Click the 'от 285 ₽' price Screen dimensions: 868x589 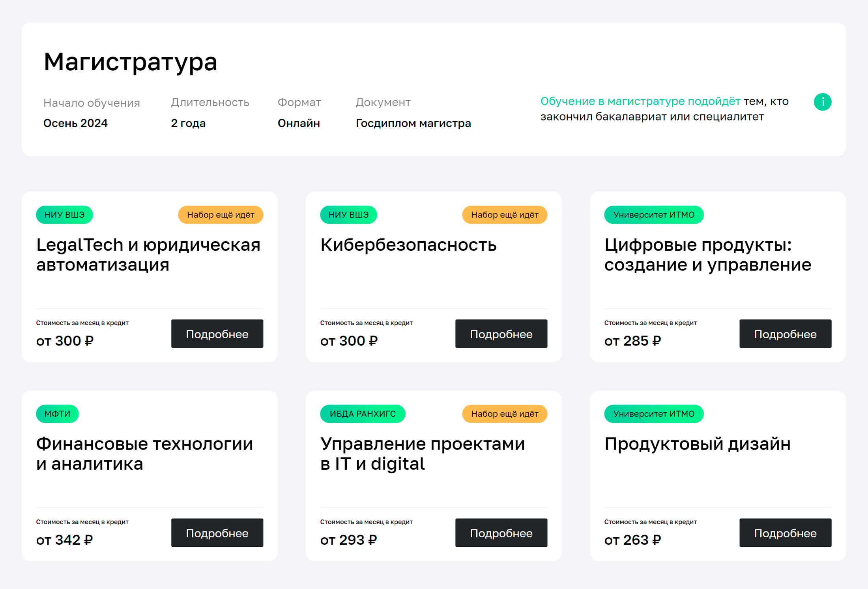tap(632, 341)
